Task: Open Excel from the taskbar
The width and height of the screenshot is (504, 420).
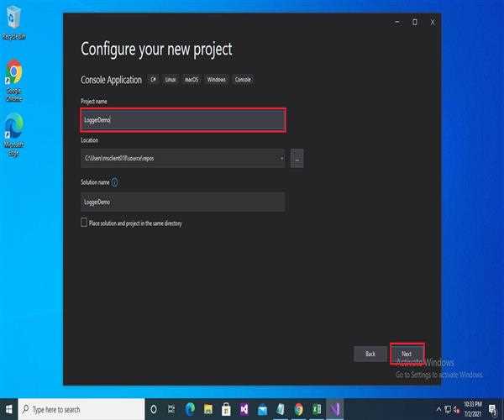Action: [317, 409]
